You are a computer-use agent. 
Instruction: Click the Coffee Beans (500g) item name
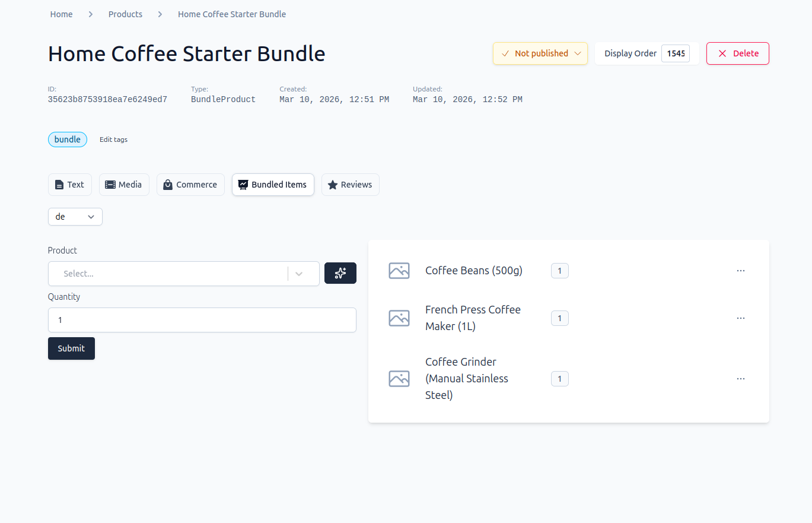tap(474, 271)
